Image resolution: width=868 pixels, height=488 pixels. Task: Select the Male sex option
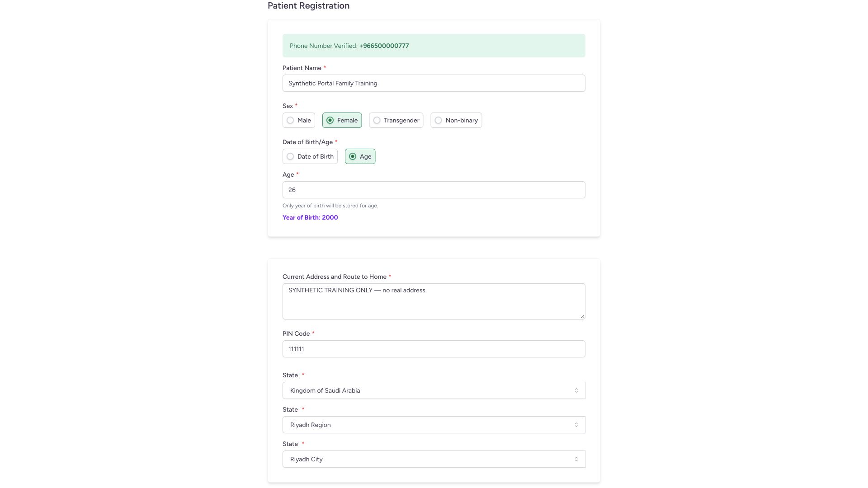[x=299, y=120]
